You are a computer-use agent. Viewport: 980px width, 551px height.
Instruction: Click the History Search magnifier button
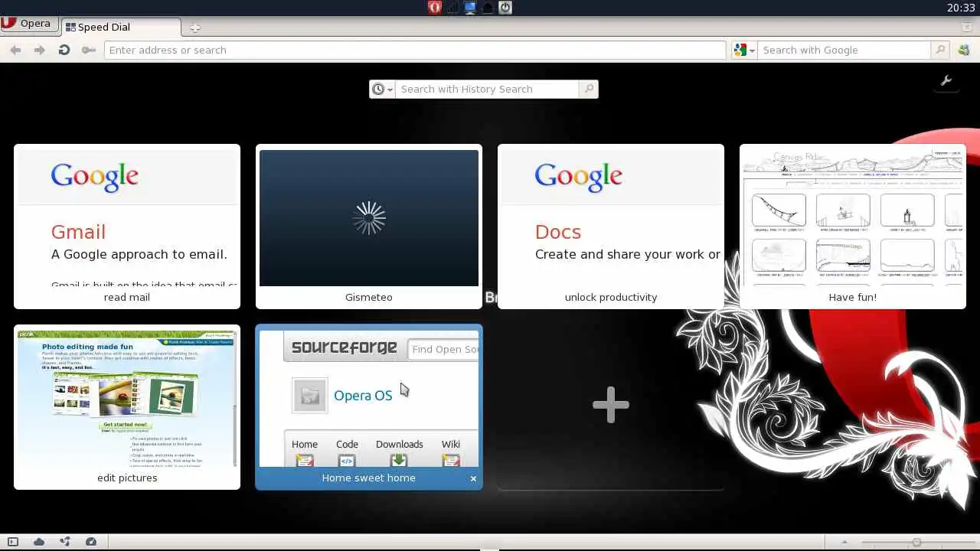click(x=588, y=89)
